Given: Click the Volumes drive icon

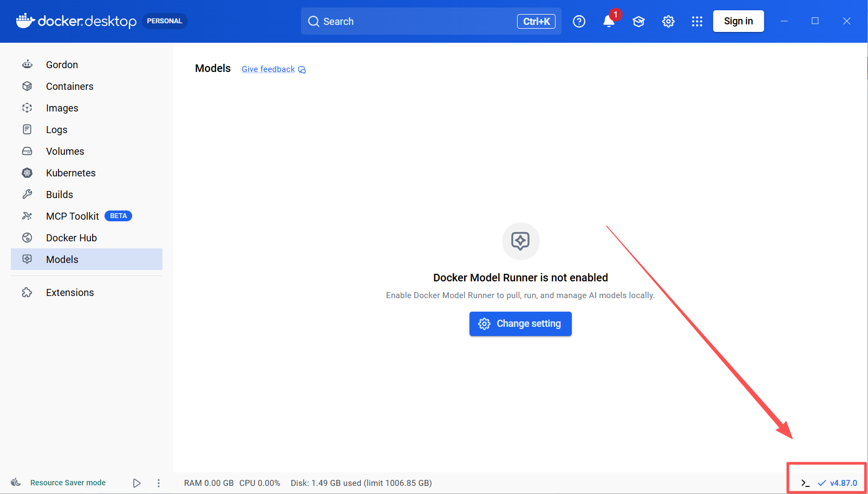Looking at the screenshot, I should point(27,151).
